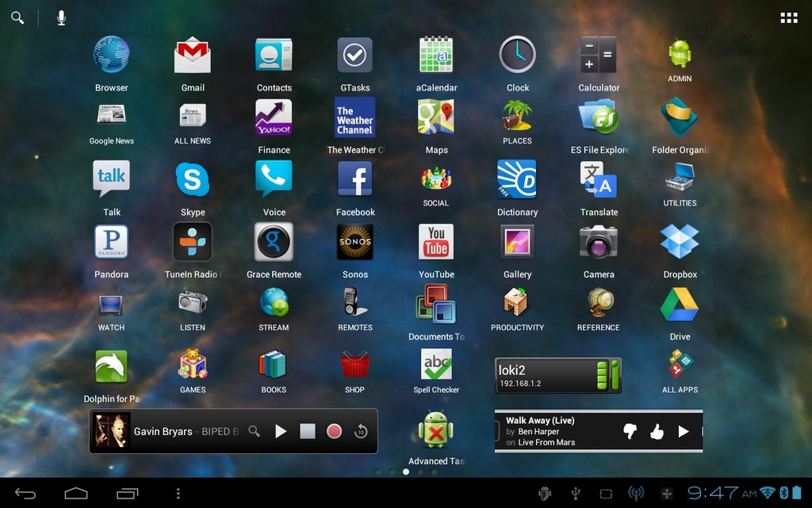Launch Advanced Task Killer
This screenshot has width=812, height=508.
coord(436,429)
